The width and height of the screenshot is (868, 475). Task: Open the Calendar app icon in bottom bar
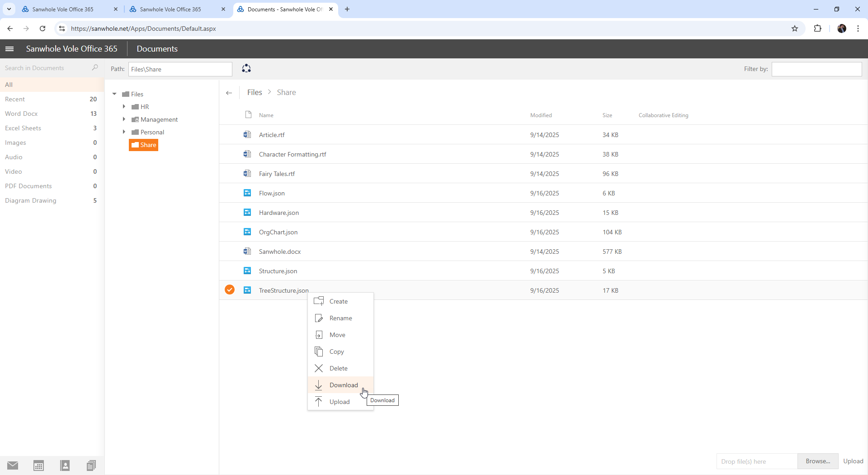pyautogui.click(x=39, y=465)
